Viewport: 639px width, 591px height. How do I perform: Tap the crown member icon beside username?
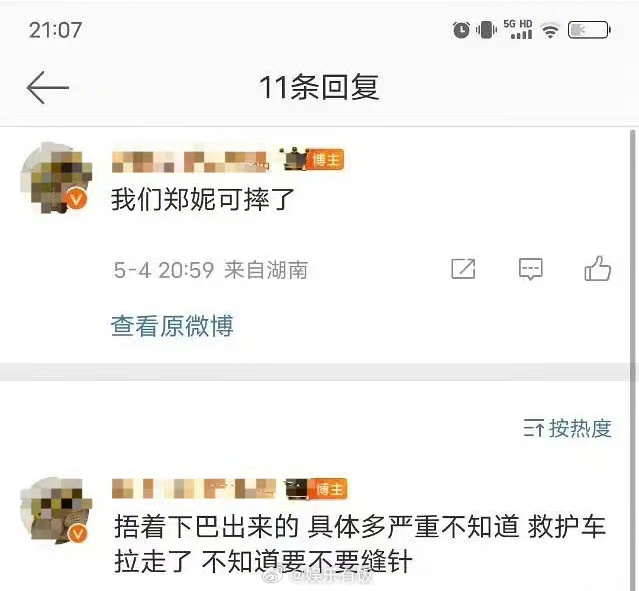[x=293, y=159]
